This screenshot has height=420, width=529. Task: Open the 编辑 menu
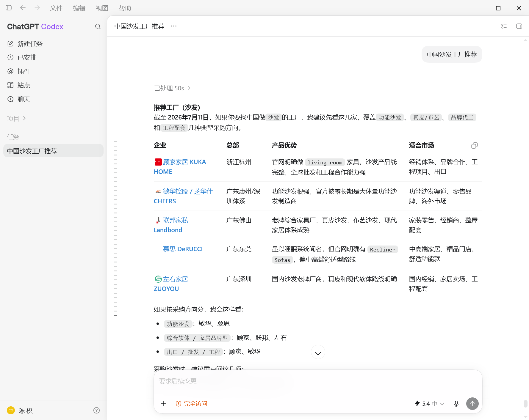pyautogui.click(x=79, y=8)
